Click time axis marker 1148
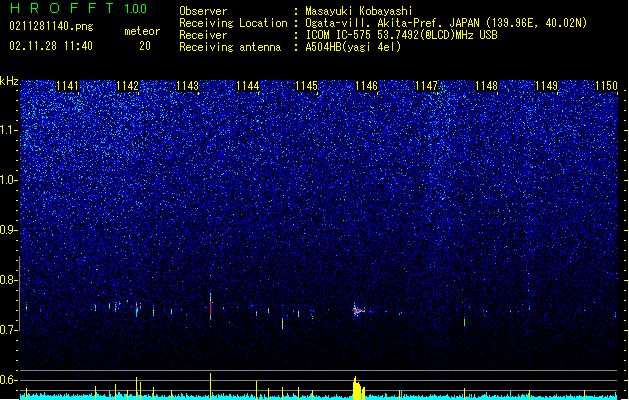Viewport: 629px width, 400px height. (487, 86)
